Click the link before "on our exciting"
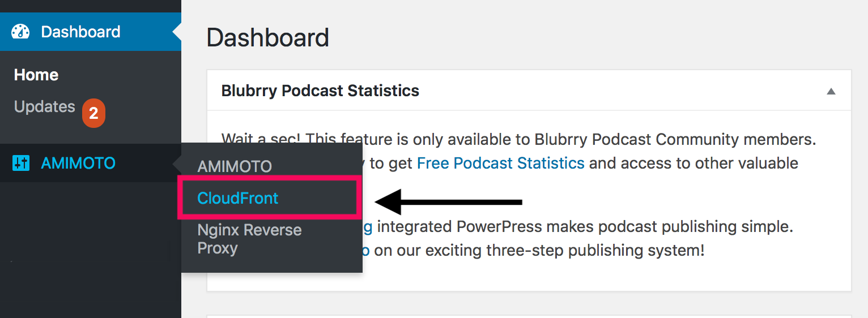The image size is (868, 318). [366, 250]
